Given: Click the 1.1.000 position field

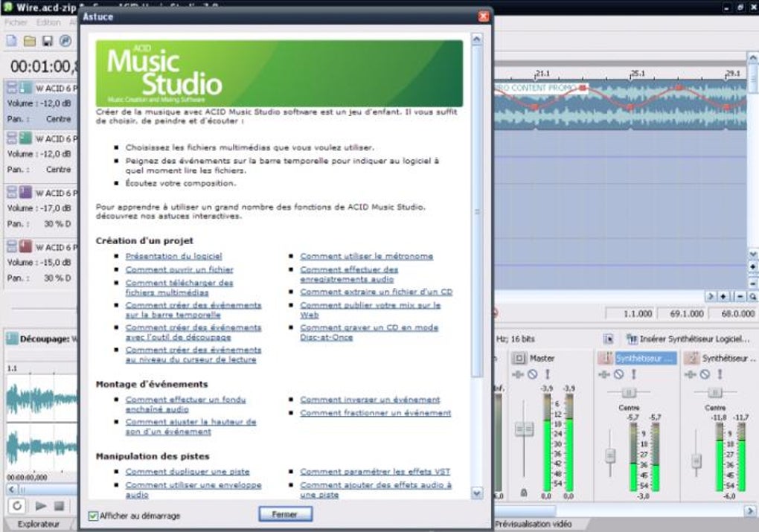Looking at the screenshot, I should click(630, 314).
